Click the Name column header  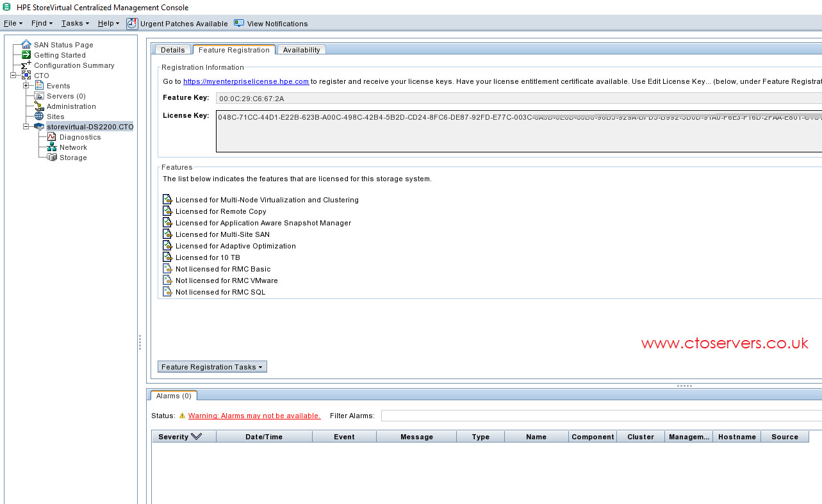pos(536,437)
